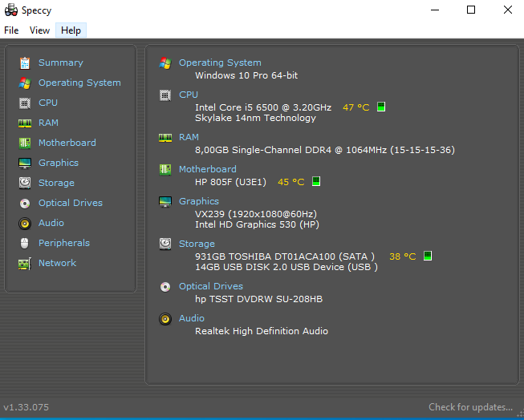Click Graphics heading link in summary

click(x=199, y=201)
